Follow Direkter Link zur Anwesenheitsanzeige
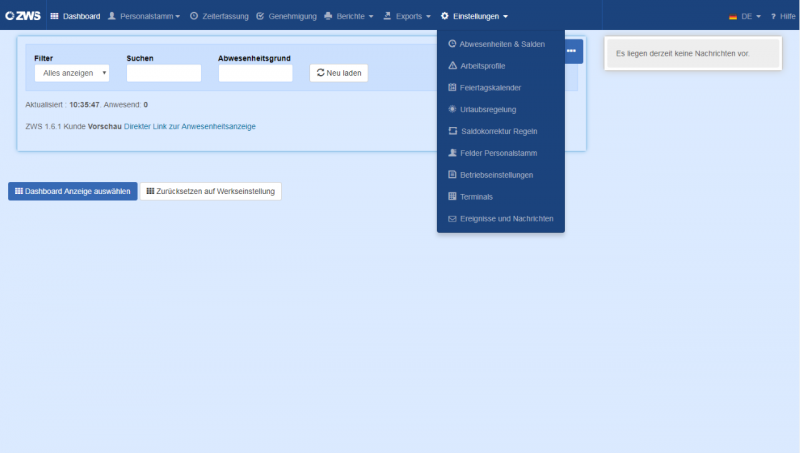The height and width of the screenshot is (453, 800). pos(190,126)
